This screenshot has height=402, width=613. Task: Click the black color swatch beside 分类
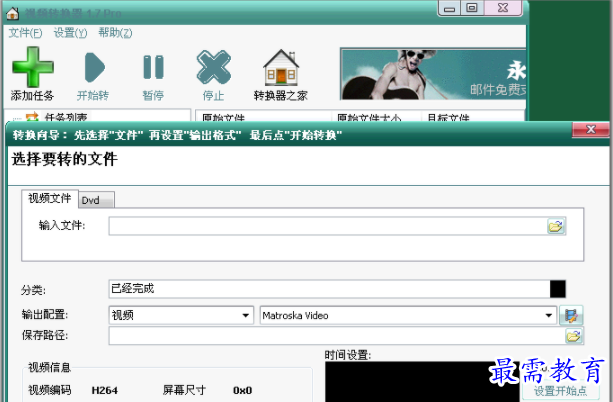(x=557, y=289)
